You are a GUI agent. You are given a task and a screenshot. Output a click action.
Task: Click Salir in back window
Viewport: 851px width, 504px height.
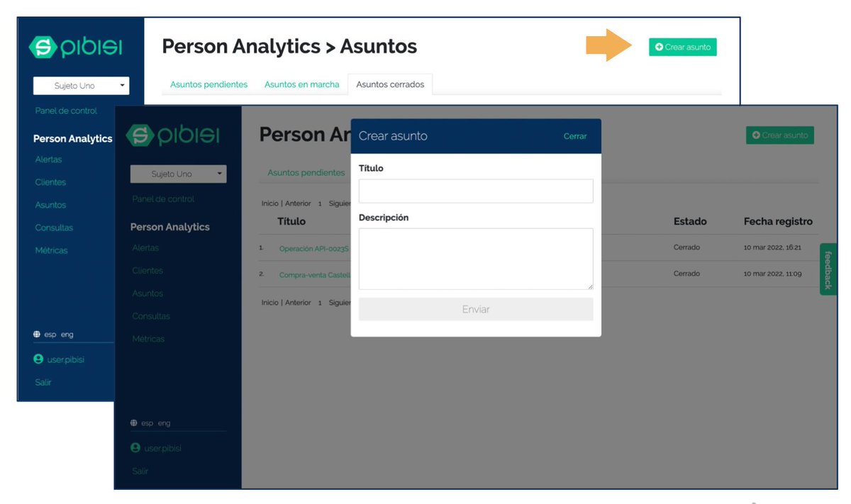tap(43, 382)
